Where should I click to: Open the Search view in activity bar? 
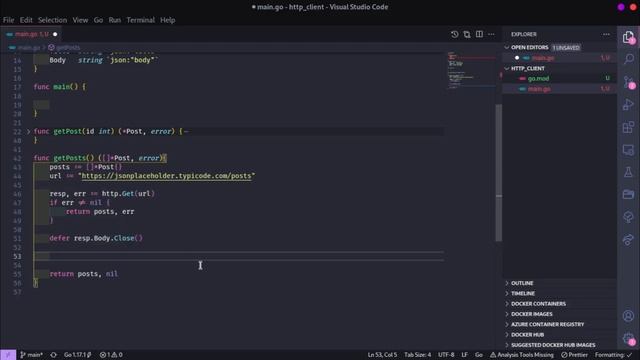(x=628, y=59)
